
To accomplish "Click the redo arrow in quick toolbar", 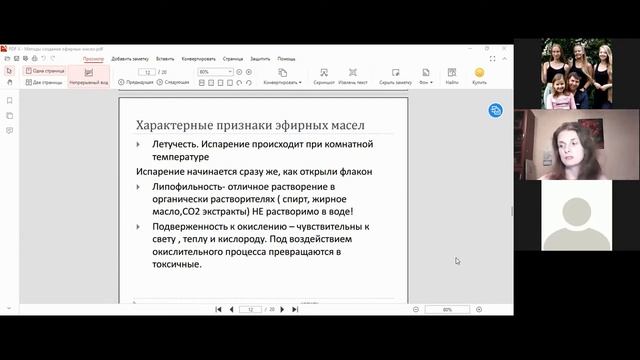I will pos(53,59).
